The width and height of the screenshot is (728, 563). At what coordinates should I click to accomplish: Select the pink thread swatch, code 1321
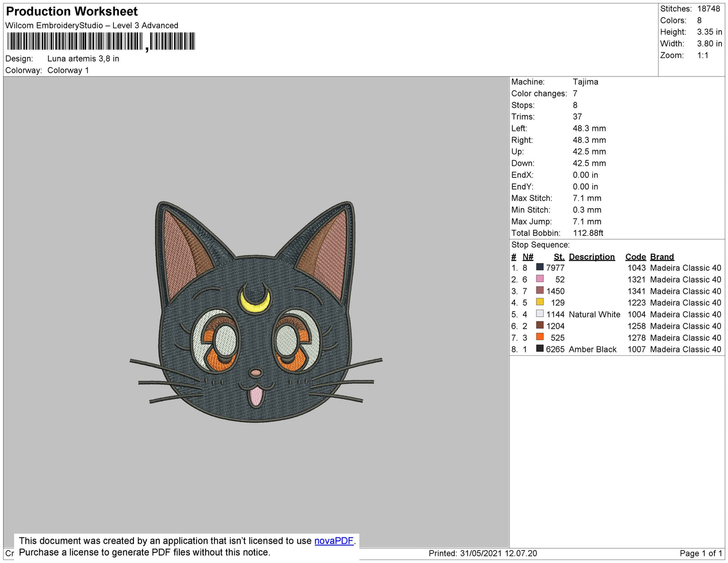click(540, 279)
